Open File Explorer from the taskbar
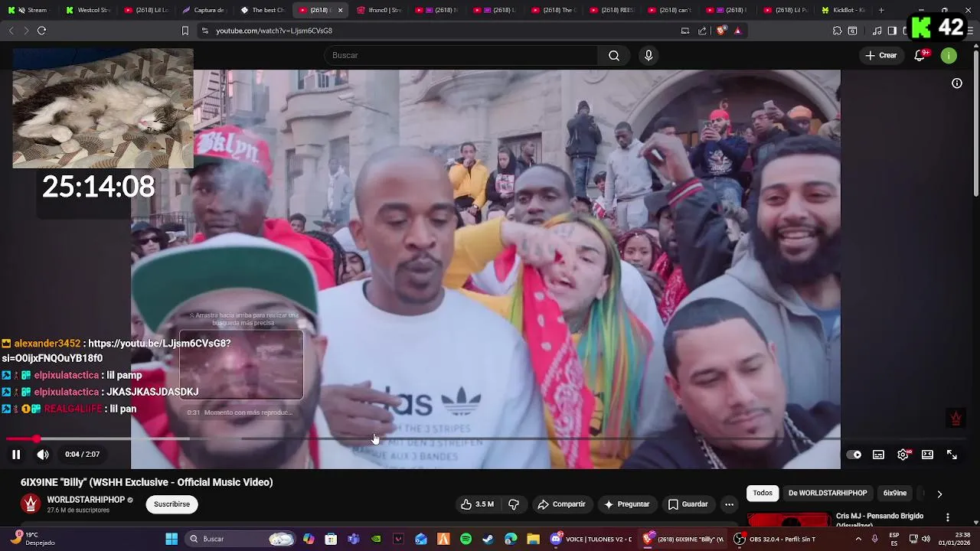Viewport: 980px width, 551px height. [533, 539]
